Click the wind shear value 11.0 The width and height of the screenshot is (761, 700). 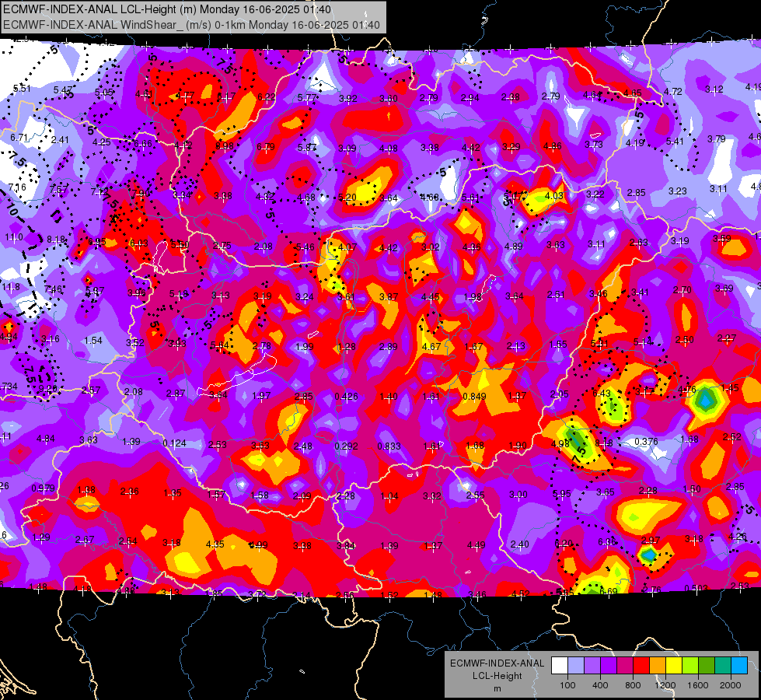pos(13,237)
